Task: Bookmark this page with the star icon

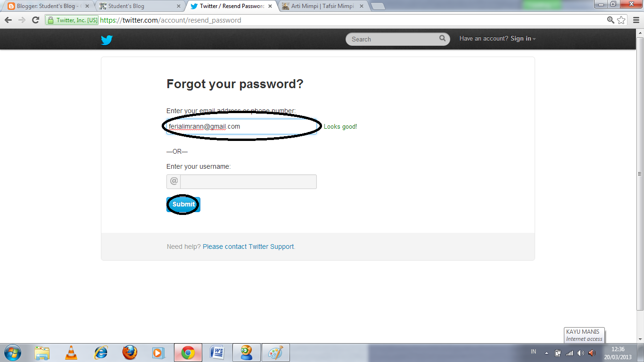Action: click(621, 20)
